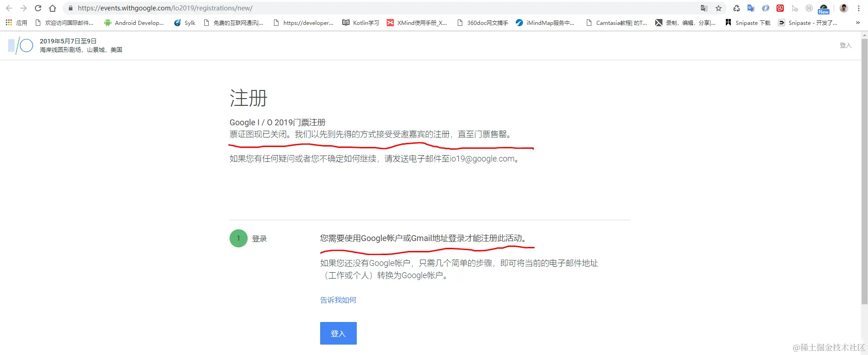Image resolution: width=868 pixels, height=355 pixels.
Task: Click the blue 登入 button
Action: [x=338, y=333]
